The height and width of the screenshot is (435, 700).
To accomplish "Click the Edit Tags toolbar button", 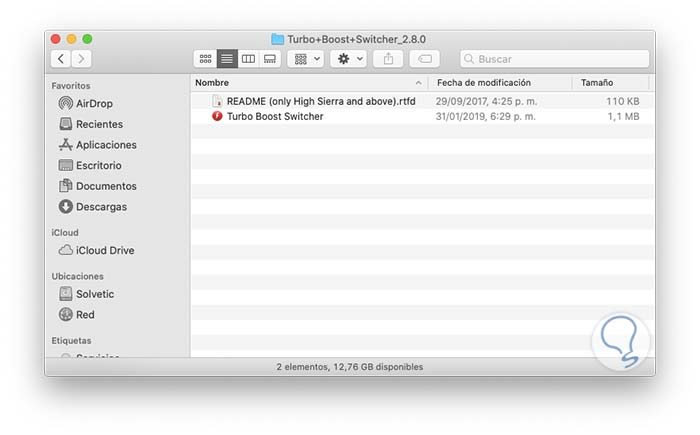I will (x=425, y=59).
